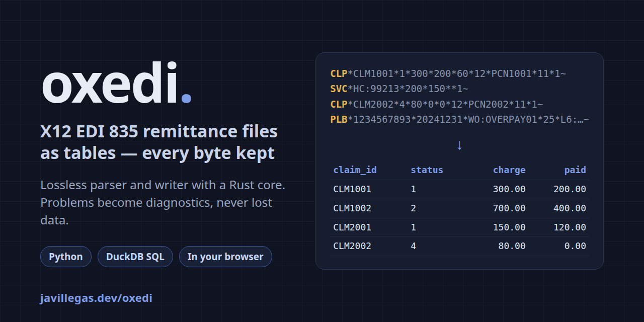Select the charge column header

click(x=509, y=170)
